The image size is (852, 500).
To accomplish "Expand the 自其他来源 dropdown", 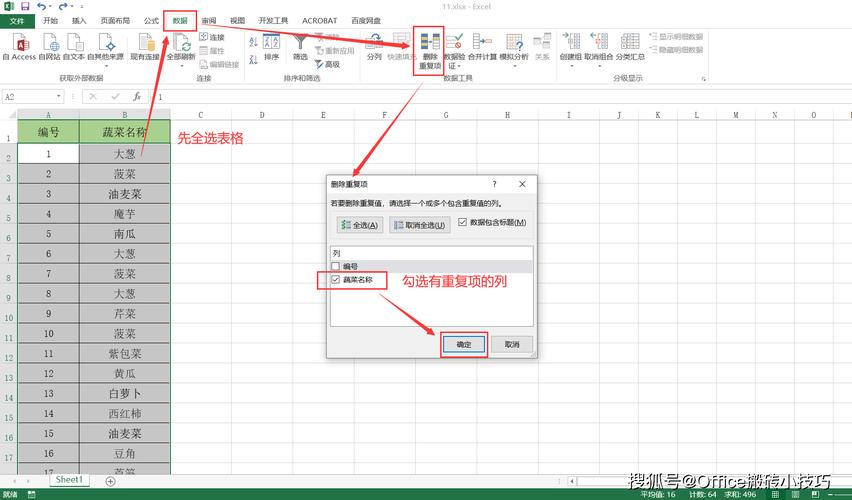I will tap(105, 66).
